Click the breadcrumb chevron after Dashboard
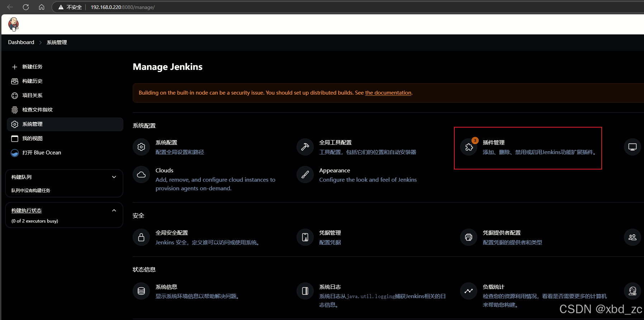 click(41, 42)
